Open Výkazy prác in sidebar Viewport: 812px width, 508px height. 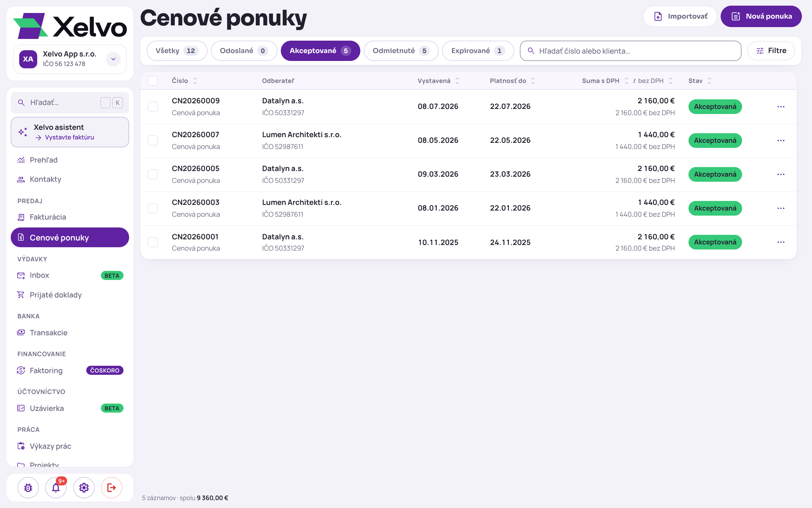click(70, 446)
